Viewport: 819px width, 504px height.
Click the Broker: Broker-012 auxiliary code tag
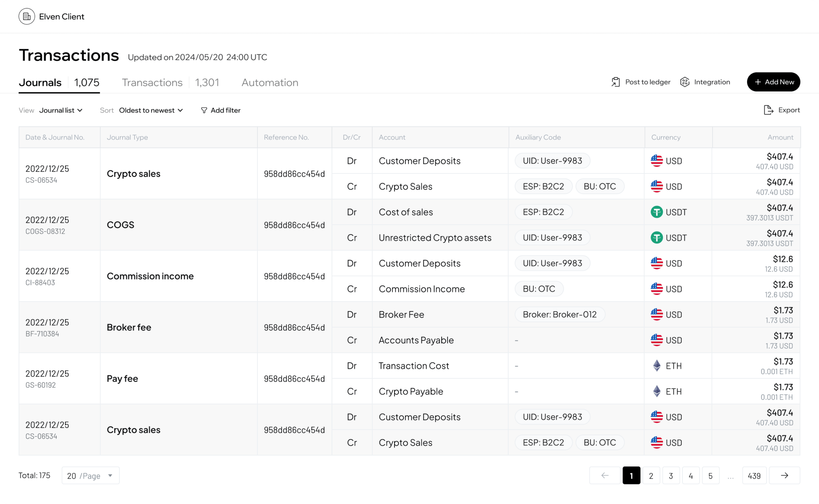pos(559,314)
